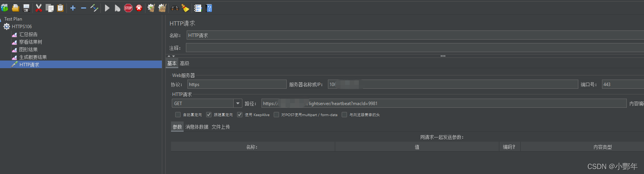Clear results with single broom gear icon
644x174 pixels.
click(x=151, y=8)
